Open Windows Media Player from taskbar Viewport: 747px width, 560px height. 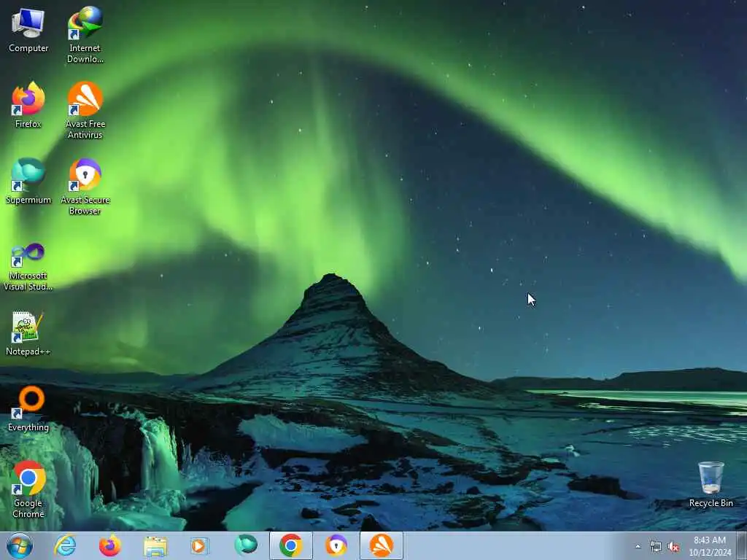coord(200,545)
